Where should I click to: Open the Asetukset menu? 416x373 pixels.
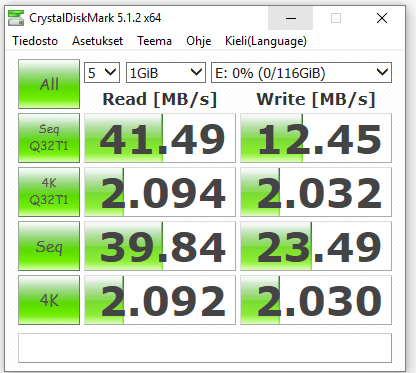coord(97,41)
